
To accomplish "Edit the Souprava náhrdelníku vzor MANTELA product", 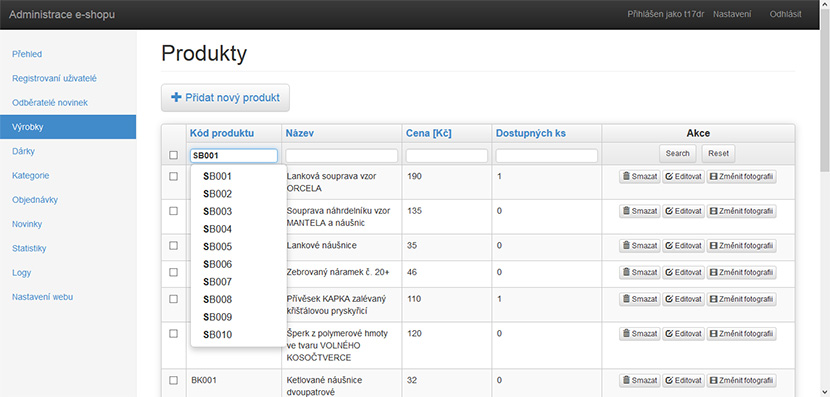I will 683,211.
